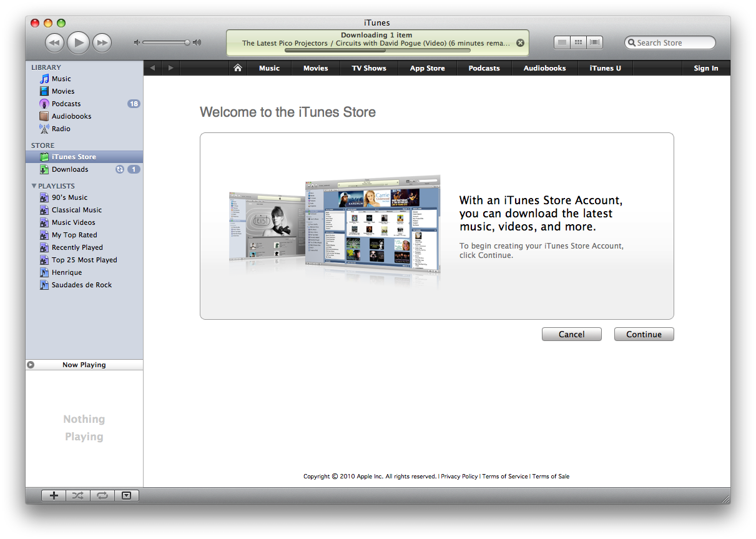Click the Play button

click(x=79, y=42)
